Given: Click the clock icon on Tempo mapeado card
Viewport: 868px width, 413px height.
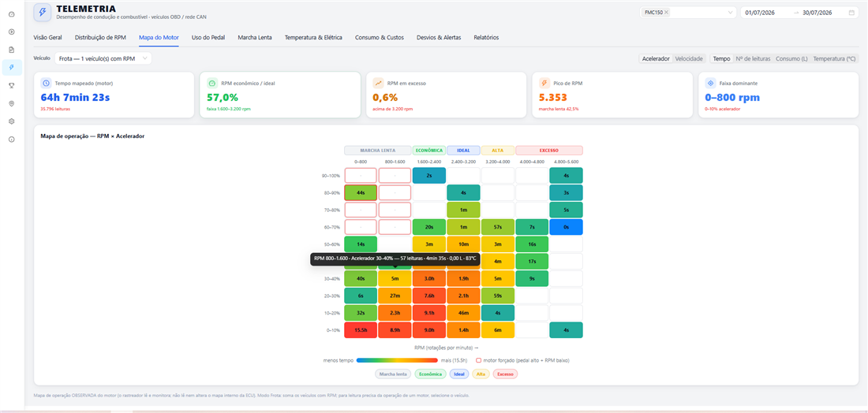Looking at the screenshot, I should [47, 83].
